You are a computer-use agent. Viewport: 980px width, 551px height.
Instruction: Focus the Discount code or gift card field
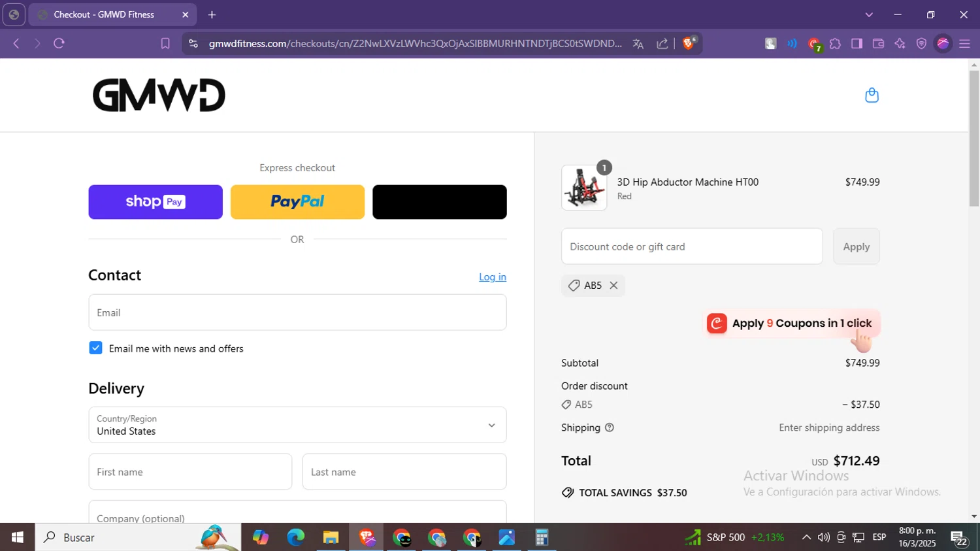[692, 246]
